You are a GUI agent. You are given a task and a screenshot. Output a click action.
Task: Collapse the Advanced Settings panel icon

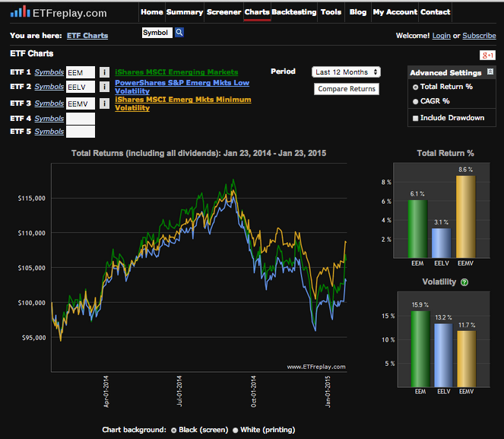point(490,72)
